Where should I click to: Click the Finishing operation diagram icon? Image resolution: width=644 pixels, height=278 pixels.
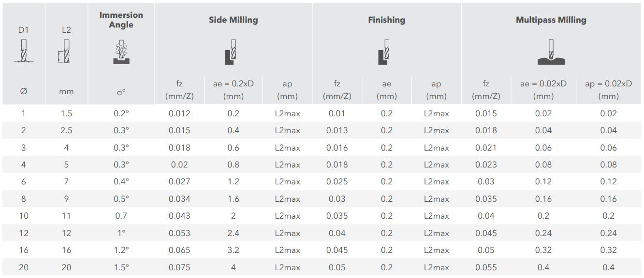coord(385,52)
